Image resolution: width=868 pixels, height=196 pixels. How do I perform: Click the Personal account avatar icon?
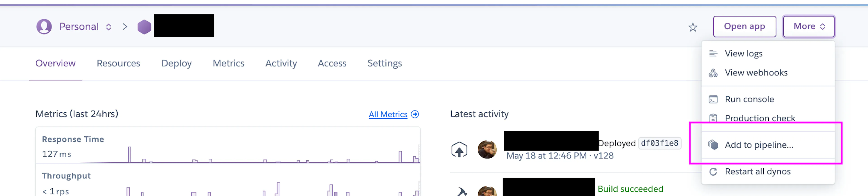(44, 27)
